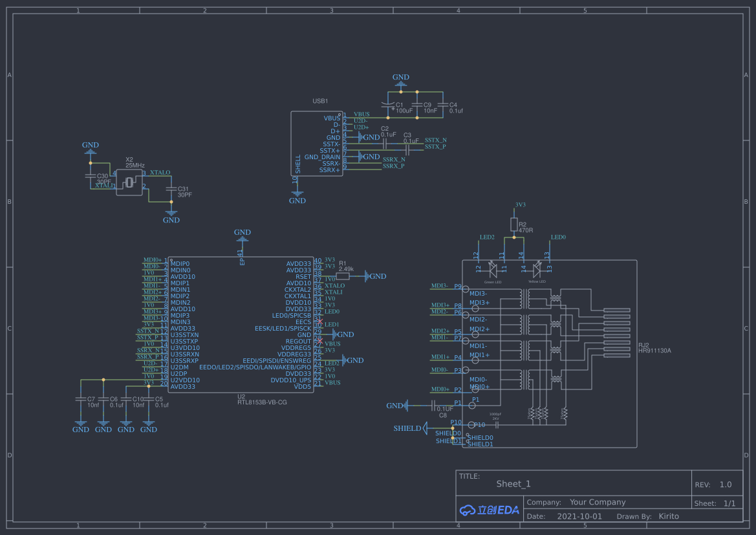The height and width of the screenshot is (535, 756).
Task: Click the C4 0.1uf capacitor symbol
Action: (442, 105)
